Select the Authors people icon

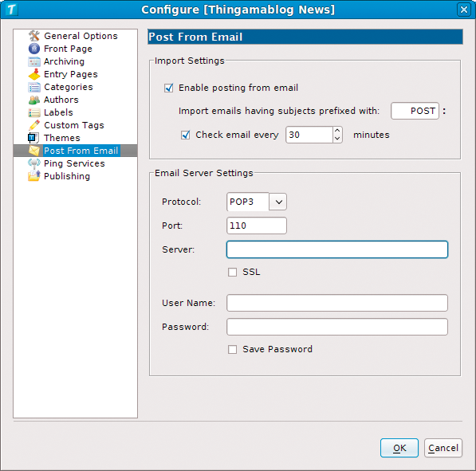pos(34,100)
